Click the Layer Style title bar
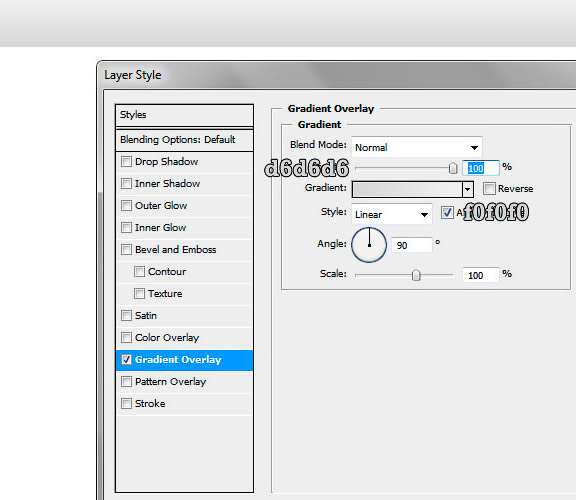The height and width of the screenshot is (500, 576). coord(336,75)
